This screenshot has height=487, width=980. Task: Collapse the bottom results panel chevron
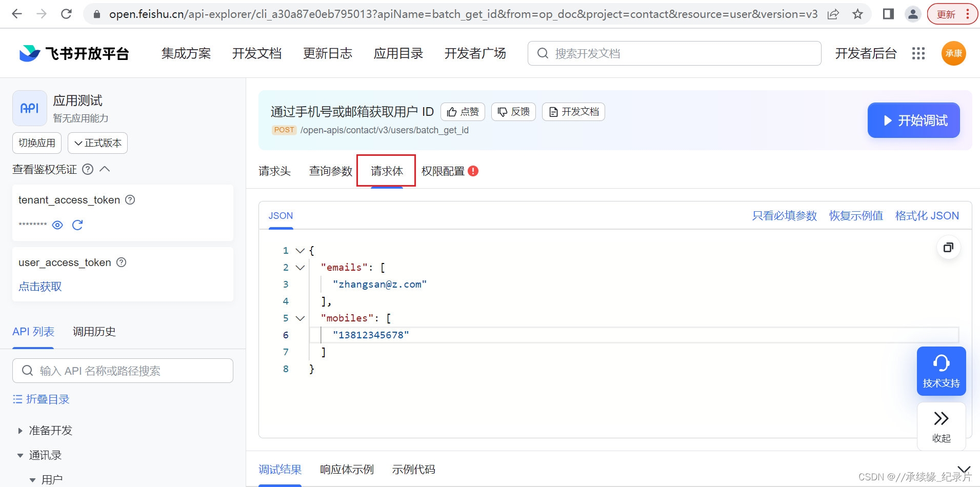964,470
